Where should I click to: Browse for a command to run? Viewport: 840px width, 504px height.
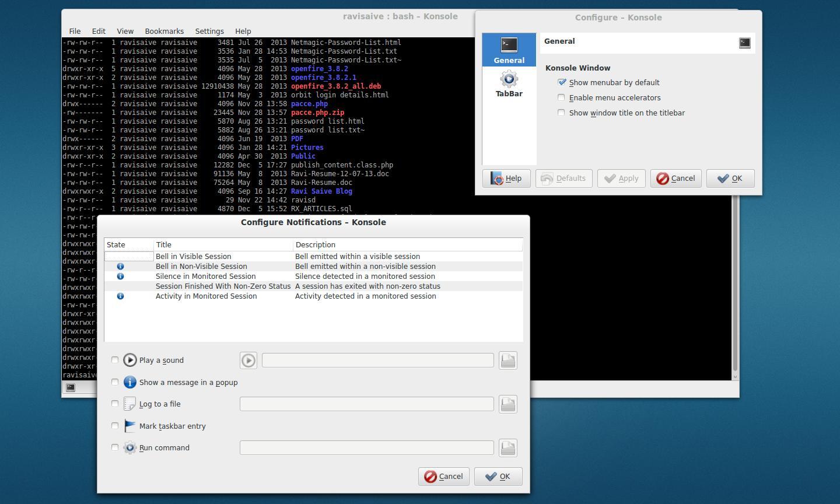pyautogui.click(x=507, y=447)
